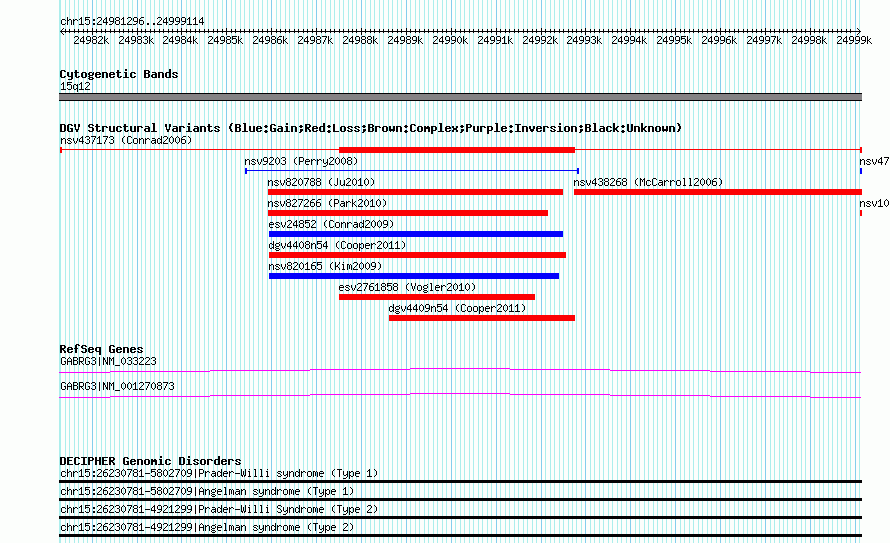Select Angelman syndrome (Type 1) entry

tap(207, 491)
